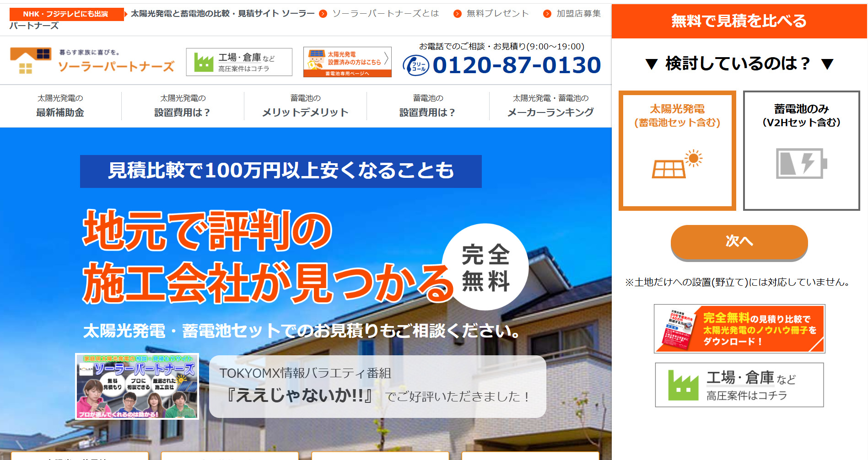Click the green factory icon in header
This screenshot has height=460, width=868.
tap(204, 62)
